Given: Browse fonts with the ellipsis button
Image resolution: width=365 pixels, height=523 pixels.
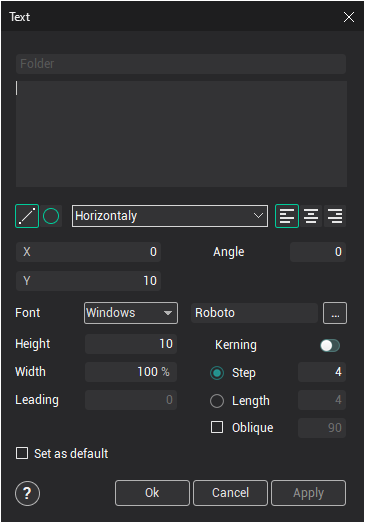Looking at the screenshot, I should (x=335, y=313).
